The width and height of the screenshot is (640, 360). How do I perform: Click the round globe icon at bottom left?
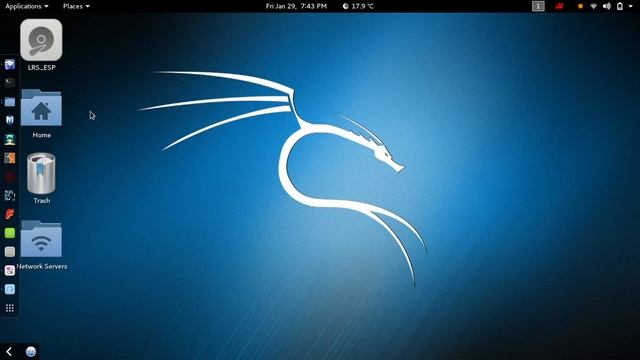tap(31, 351)
